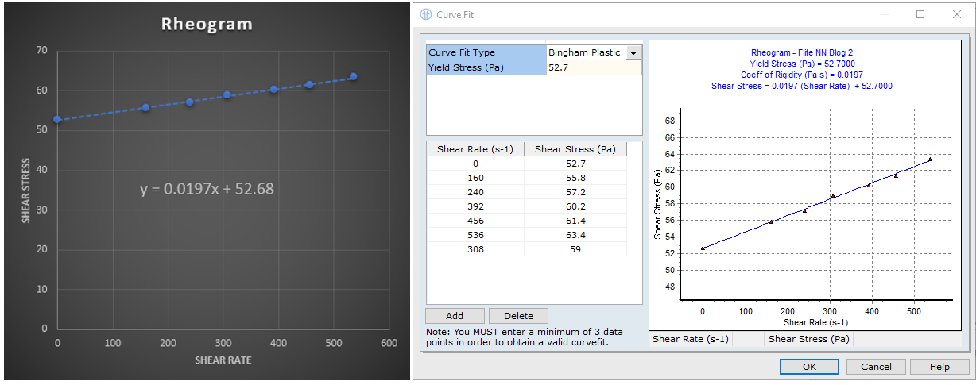Click the Yield Stress value field 52.7
The width and height of the screenshot is (980, 385).
[x=594, y=68]
